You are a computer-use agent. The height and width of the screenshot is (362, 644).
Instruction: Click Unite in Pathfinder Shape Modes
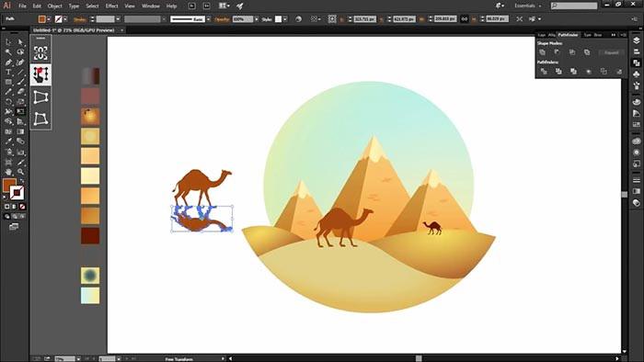point(542,52)
